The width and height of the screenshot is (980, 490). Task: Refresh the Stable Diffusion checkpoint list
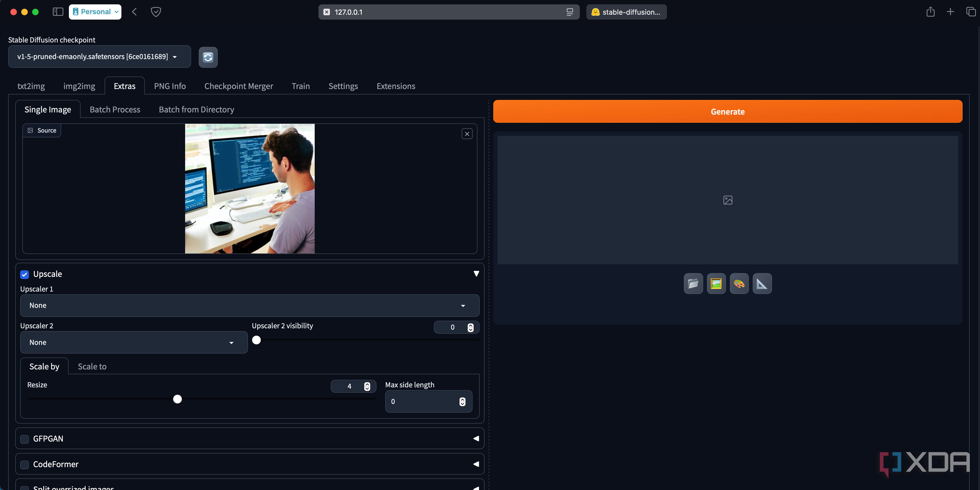208,57
